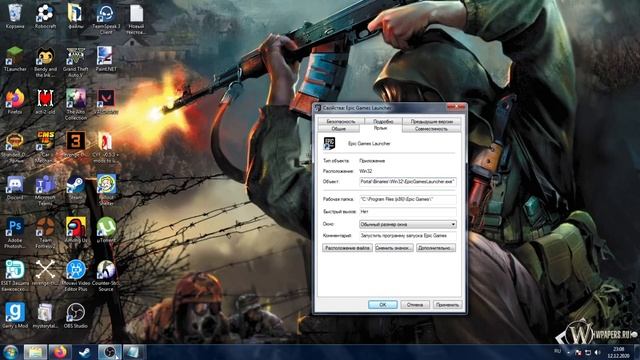
Task: Click the RU language indicator in taskbar
Action: point(557,351)
